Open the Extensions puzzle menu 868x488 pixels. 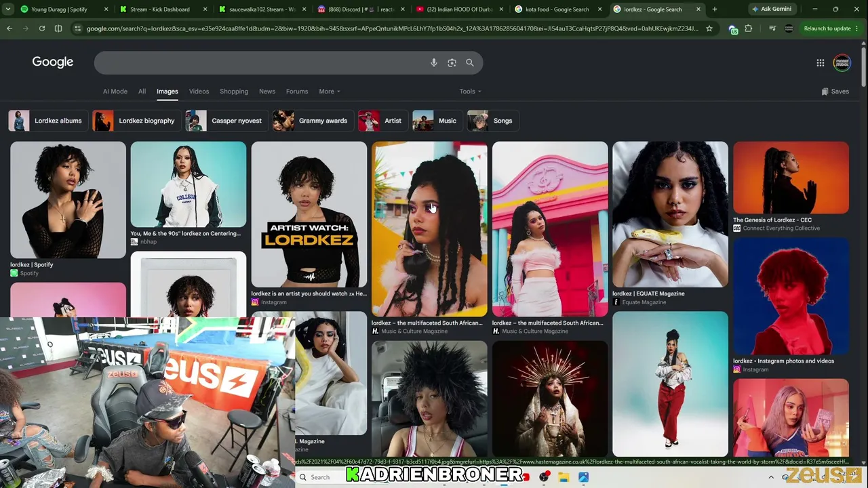pyautogui.click(x=749, y=28)
